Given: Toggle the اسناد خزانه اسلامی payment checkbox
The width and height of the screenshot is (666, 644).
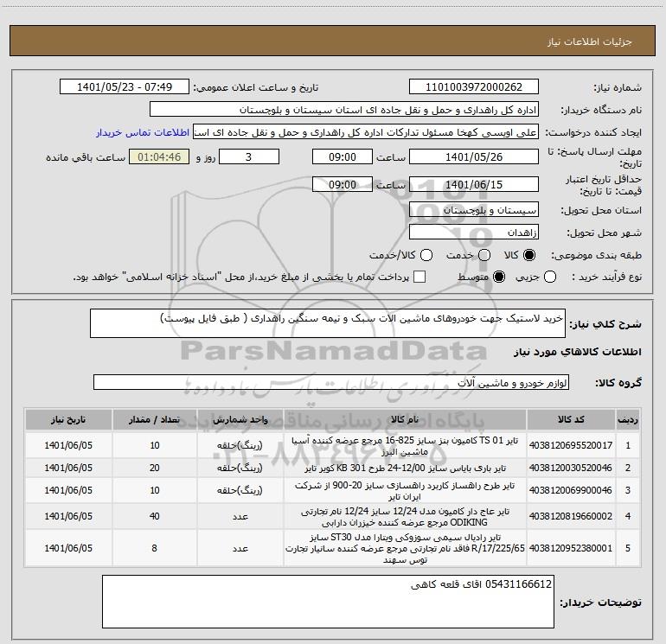Looking at the screenshot, I should click(x=419, y=277).
